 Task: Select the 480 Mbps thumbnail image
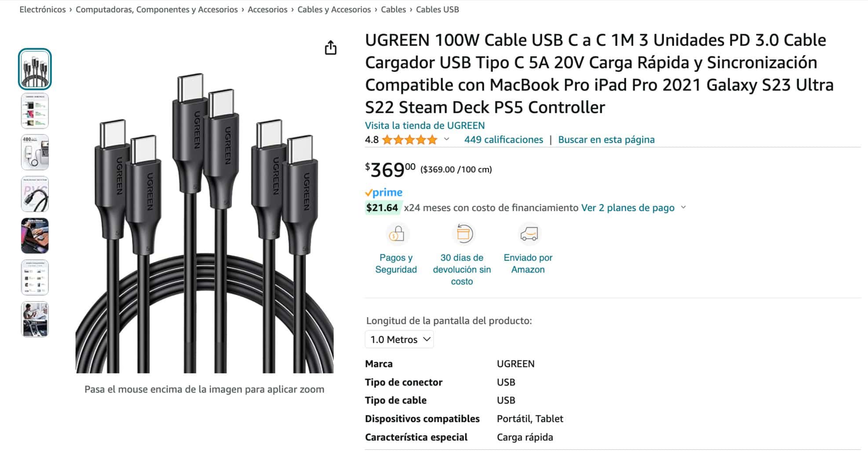click(x=35, y=152)
